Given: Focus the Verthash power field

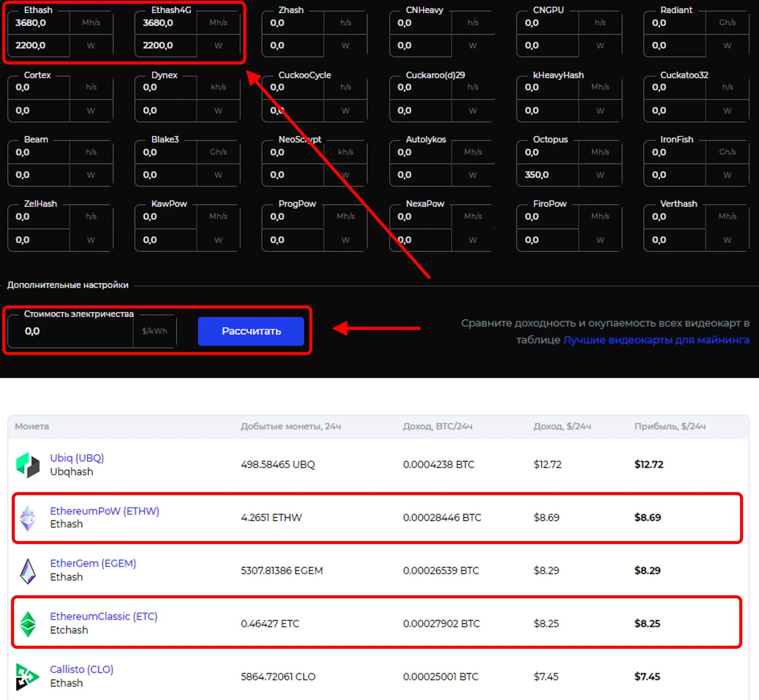Looking at the screenshot, I should pyautogui.click(x=675, y=240).
